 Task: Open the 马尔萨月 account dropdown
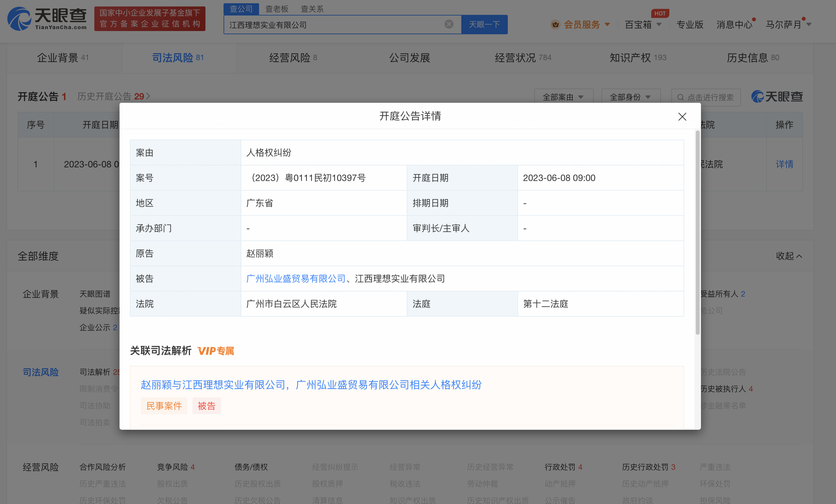809,25
